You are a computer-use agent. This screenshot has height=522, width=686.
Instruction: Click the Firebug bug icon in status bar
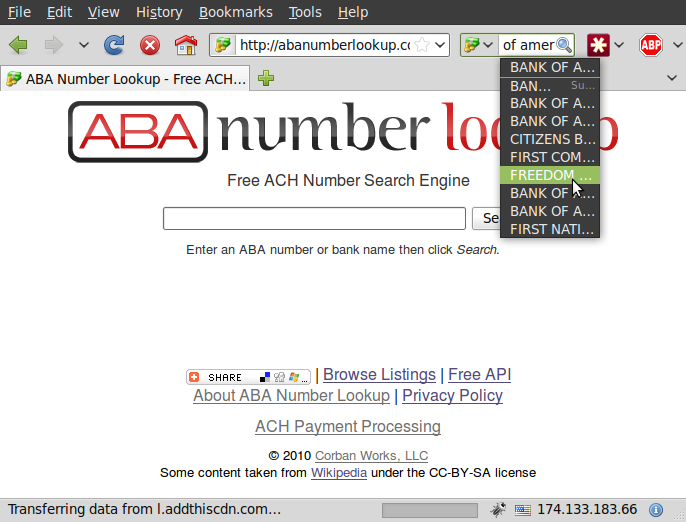[498, 510]
